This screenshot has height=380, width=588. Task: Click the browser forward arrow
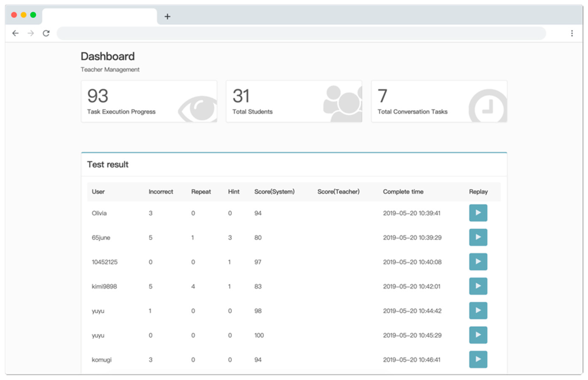[x=31, y=33]
